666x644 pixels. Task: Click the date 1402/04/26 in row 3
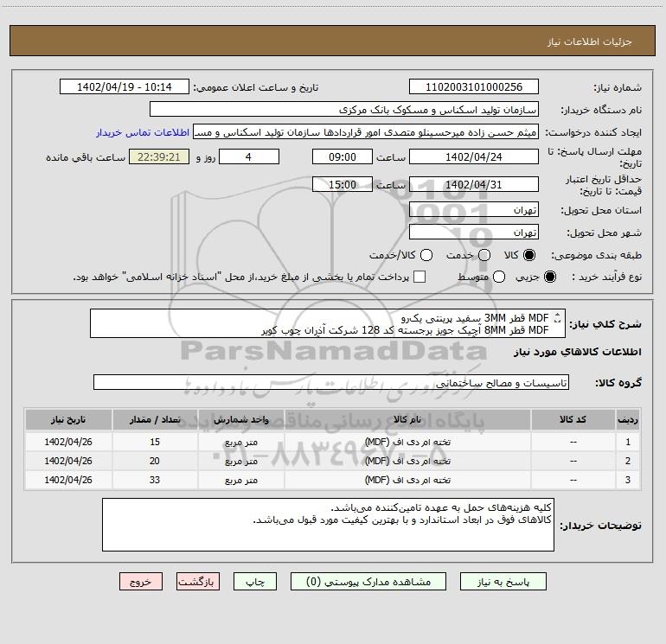(68, 480)
